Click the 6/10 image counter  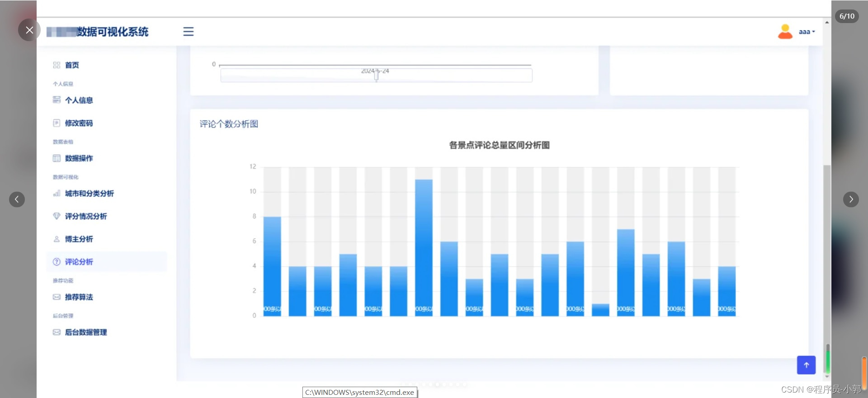click(847, 16)
